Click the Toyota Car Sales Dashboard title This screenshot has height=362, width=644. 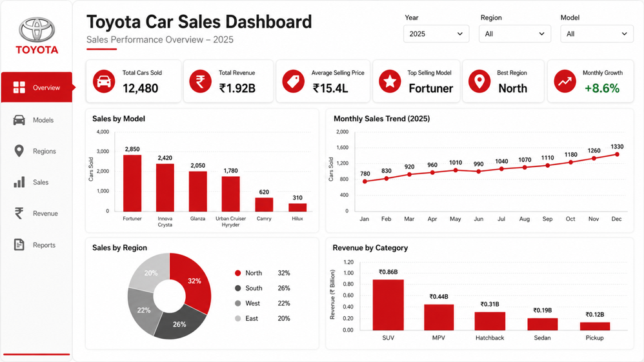point(199,22)
